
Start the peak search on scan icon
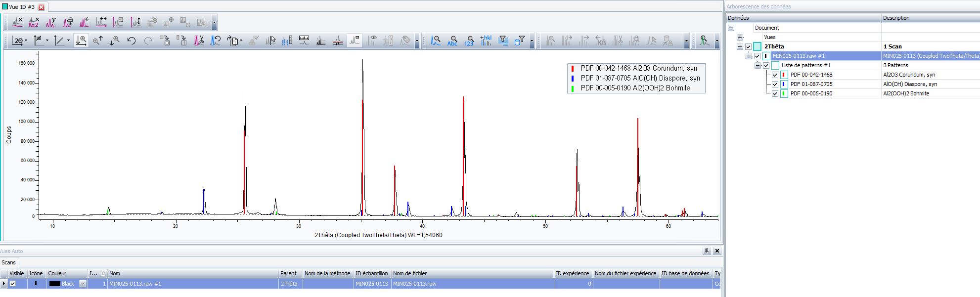(436, 41)
